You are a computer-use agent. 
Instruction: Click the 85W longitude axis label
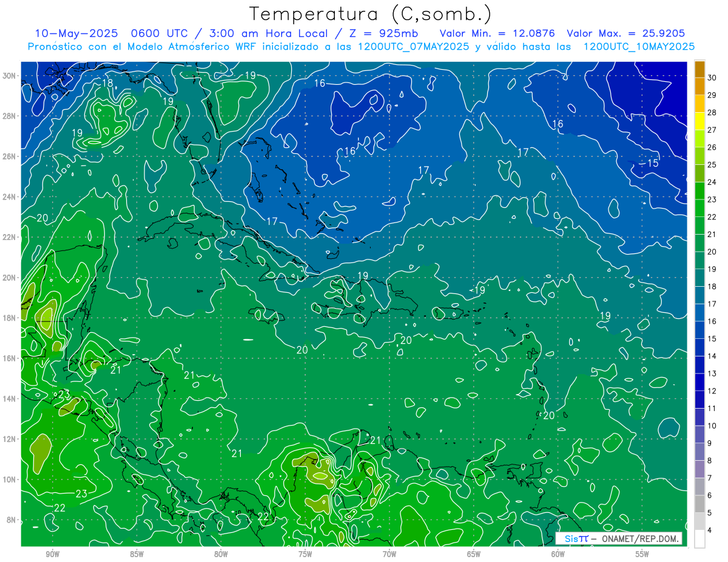click(x=136, y=554)
